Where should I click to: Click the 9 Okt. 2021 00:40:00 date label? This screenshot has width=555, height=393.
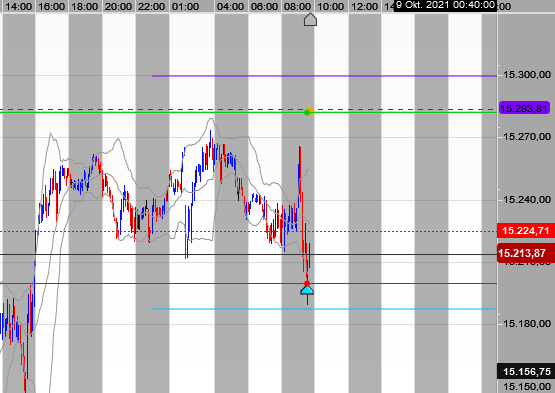point(445,5)
